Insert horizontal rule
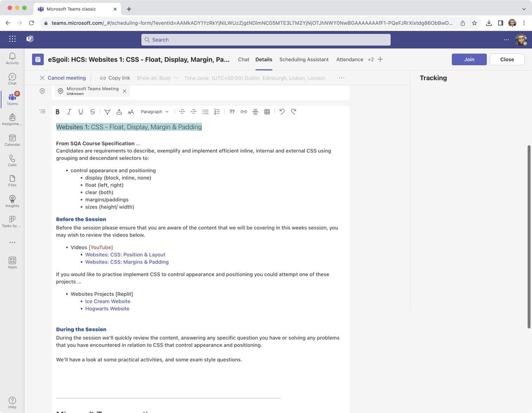This screenshot has height=413, width=532. [x=255, y=112]
